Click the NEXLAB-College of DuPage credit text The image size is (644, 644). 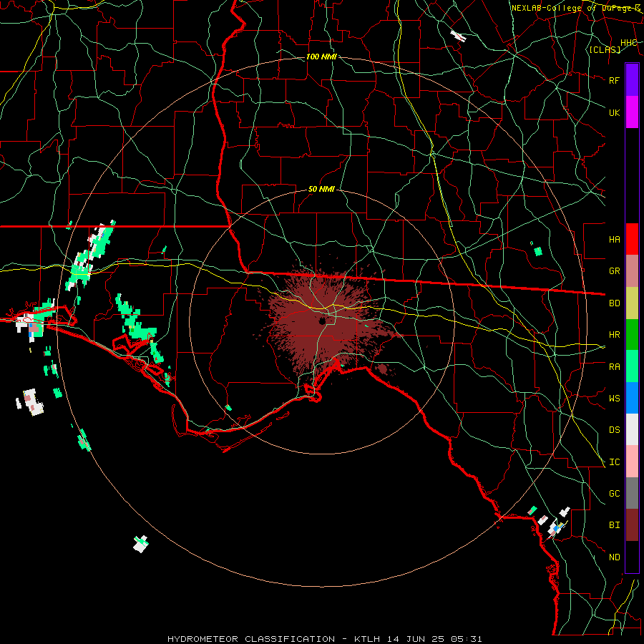[576, 8]
